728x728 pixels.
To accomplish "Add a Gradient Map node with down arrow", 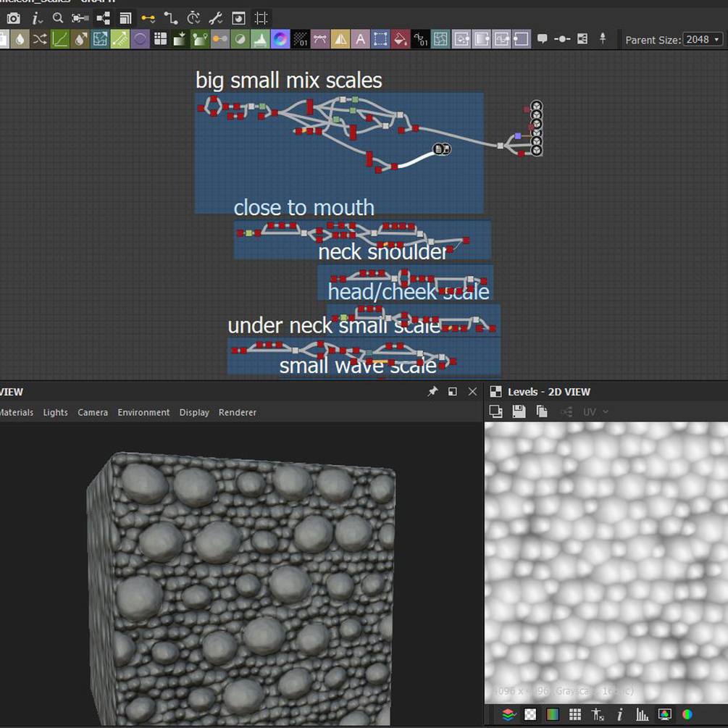I will tap(180, 39).
